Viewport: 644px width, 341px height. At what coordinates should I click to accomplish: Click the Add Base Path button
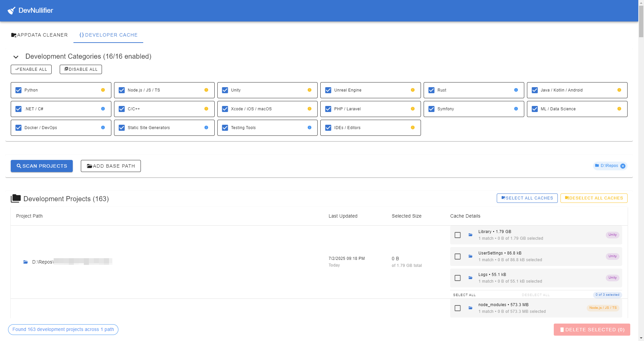(x=111, y=166)
